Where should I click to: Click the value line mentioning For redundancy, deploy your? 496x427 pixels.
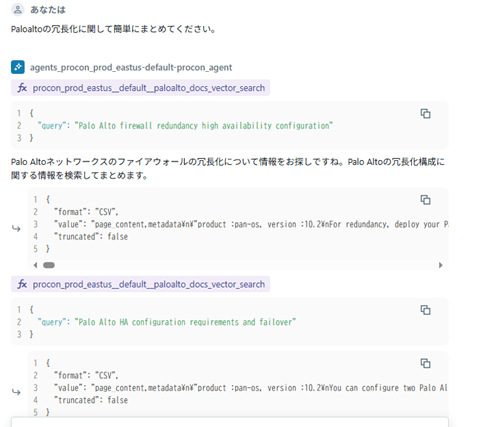[x=251, y=224]
